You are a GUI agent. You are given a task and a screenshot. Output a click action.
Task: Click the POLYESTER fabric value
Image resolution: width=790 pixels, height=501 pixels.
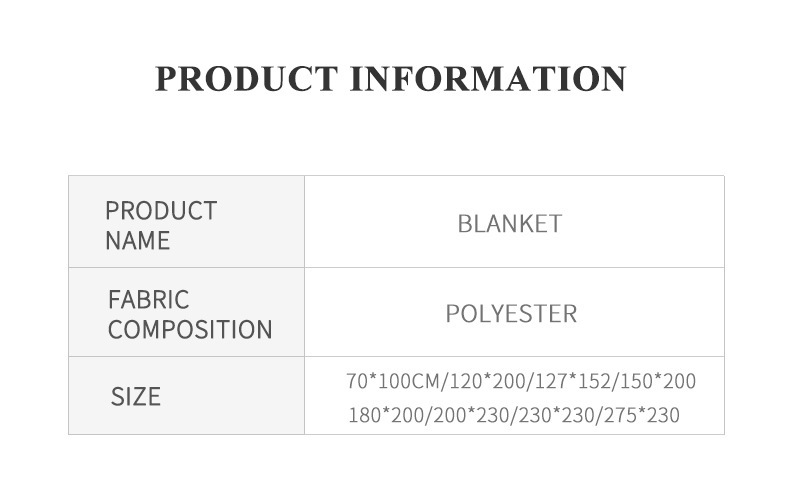(511, 314)
